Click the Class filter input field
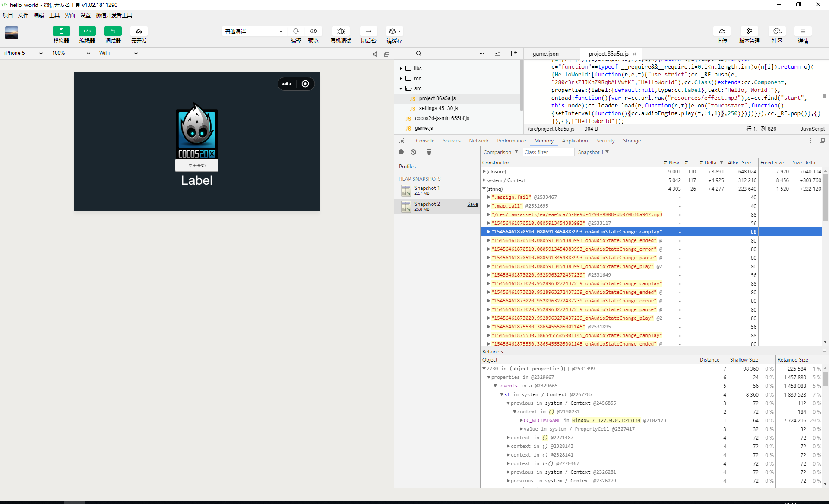This screenshot has width=829, height=504. 548,152
